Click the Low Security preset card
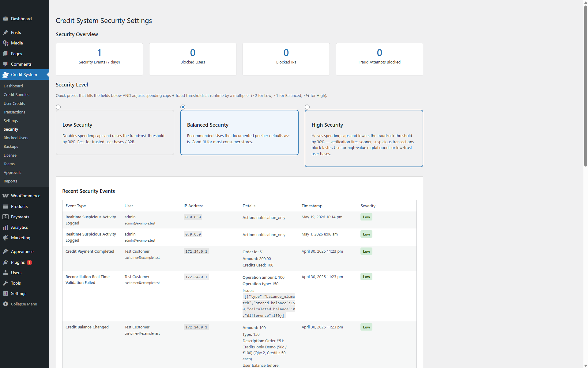 115,132
